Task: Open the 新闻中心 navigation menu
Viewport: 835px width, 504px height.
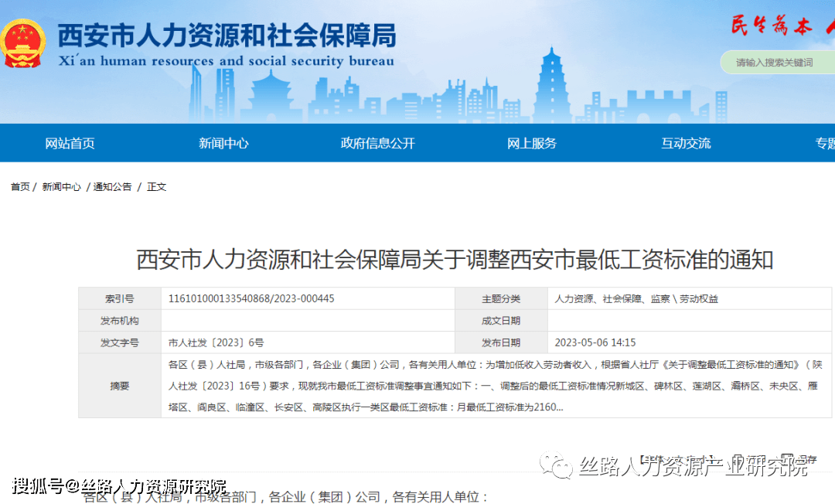Action: point(223,143)
